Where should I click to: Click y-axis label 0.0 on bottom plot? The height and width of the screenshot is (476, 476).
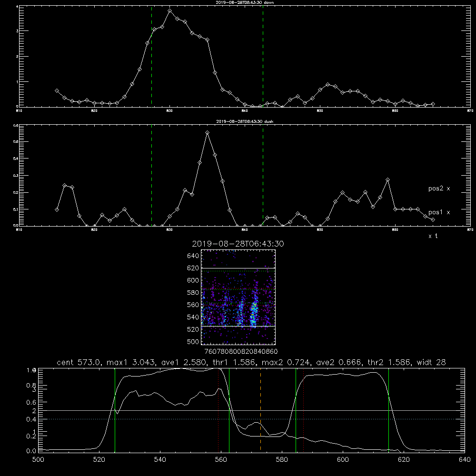[31, 451]
